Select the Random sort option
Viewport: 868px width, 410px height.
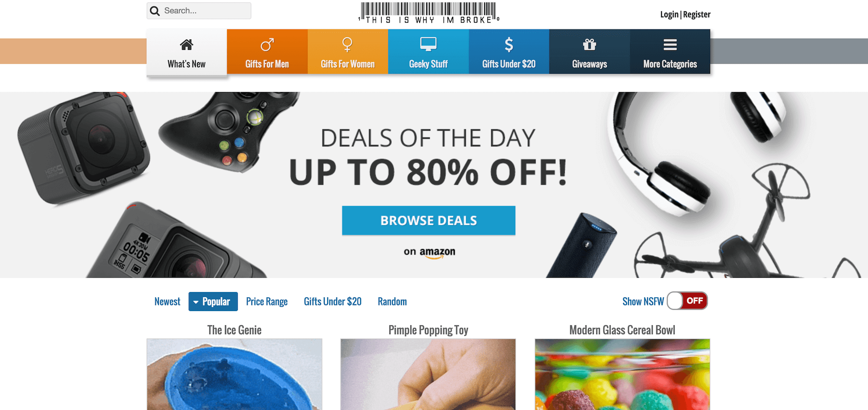392,302
